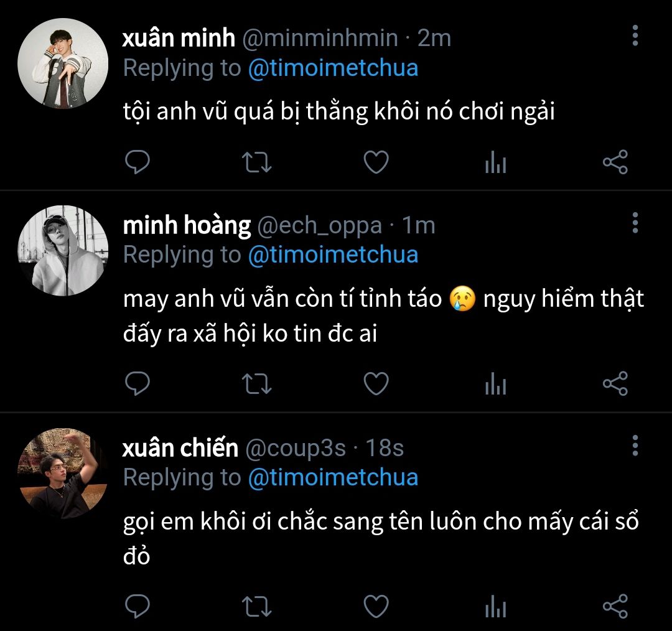Reply to xuân chiến's tweet

[138, 607]
